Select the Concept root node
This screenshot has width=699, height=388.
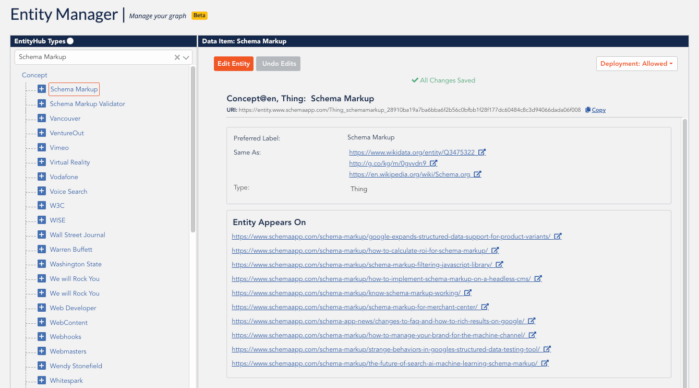tap(34, 75)
